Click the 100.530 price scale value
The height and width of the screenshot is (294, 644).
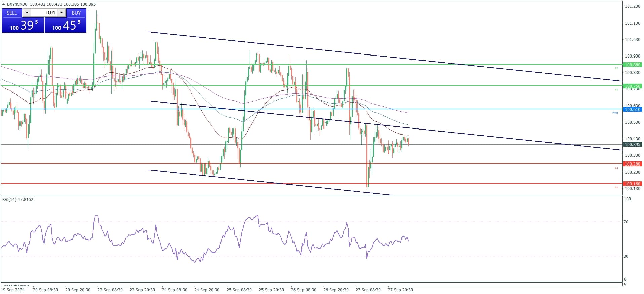pyautogui.click(x=632, y=122)
